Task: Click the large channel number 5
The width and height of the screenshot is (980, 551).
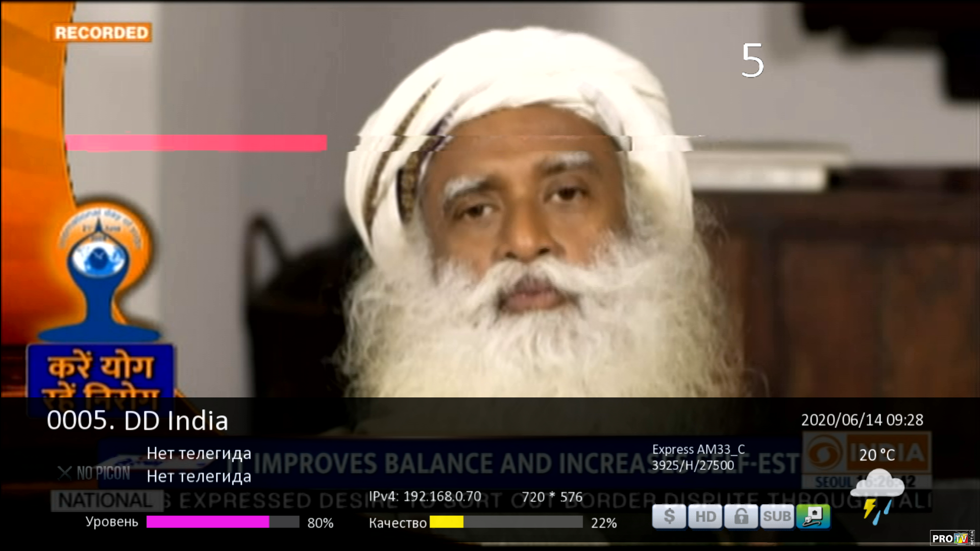Action: [752, 61]
